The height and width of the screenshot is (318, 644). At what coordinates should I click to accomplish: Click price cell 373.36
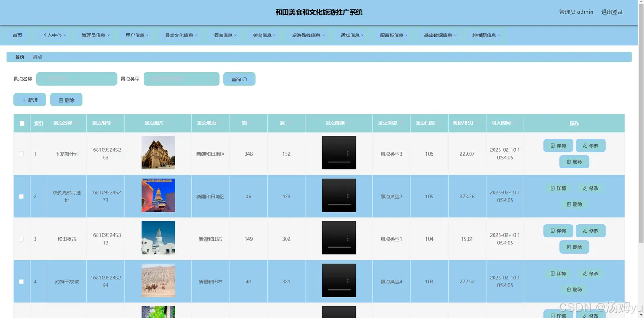tap(467, 197)
